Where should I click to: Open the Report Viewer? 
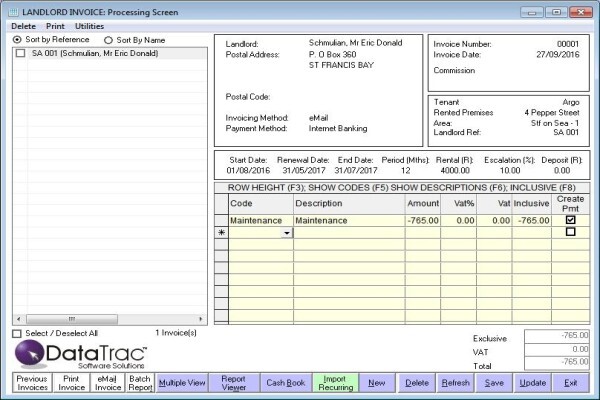click(233, 383)
